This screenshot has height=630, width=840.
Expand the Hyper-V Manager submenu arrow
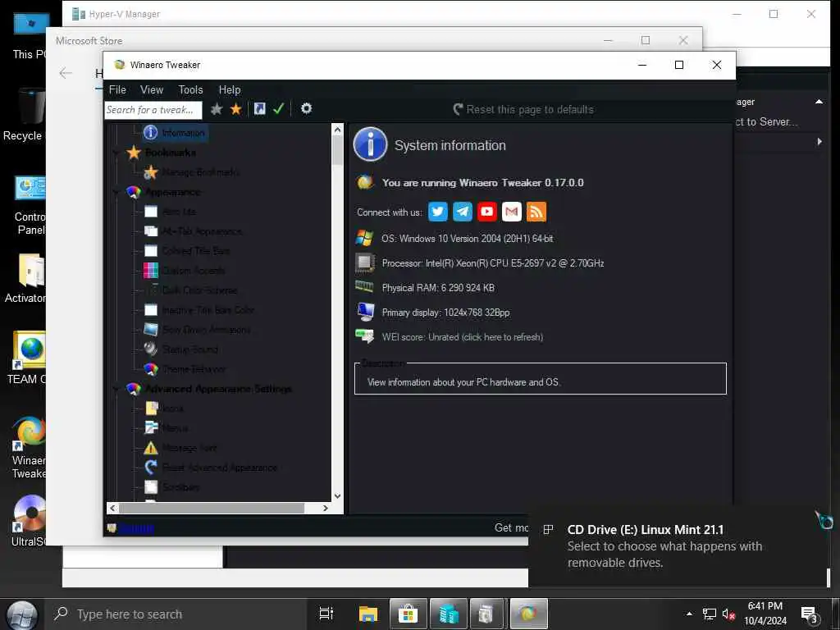click(x=819, y=142)
